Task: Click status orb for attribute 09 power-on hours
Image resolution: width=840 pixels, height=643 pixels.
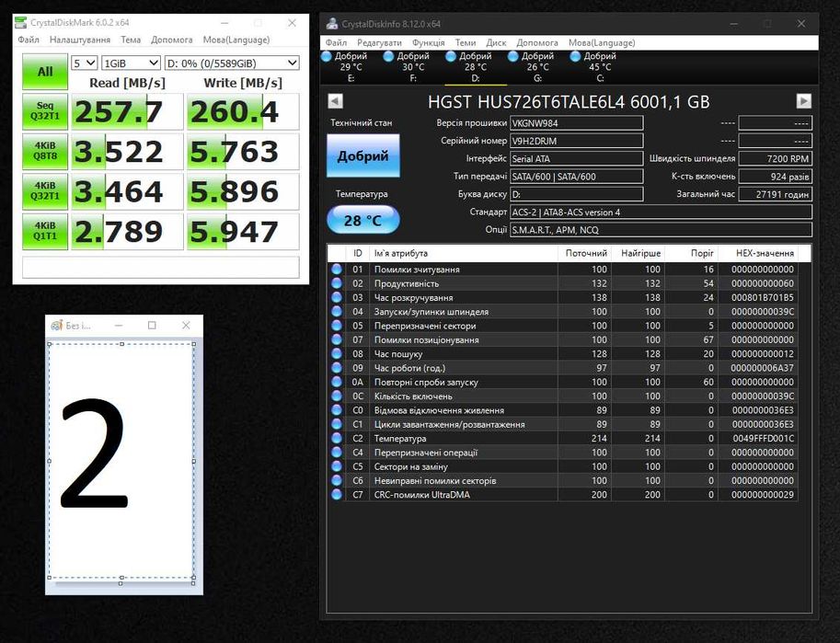Action: pos(337,368)
